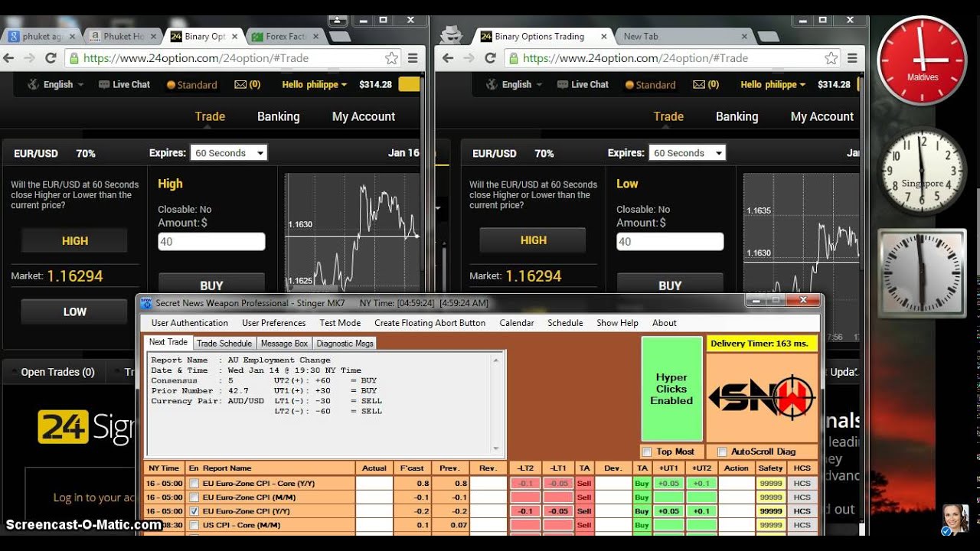Screen dimensions: 980x551
Task: Click LOW button in left window
Action: 74,311
